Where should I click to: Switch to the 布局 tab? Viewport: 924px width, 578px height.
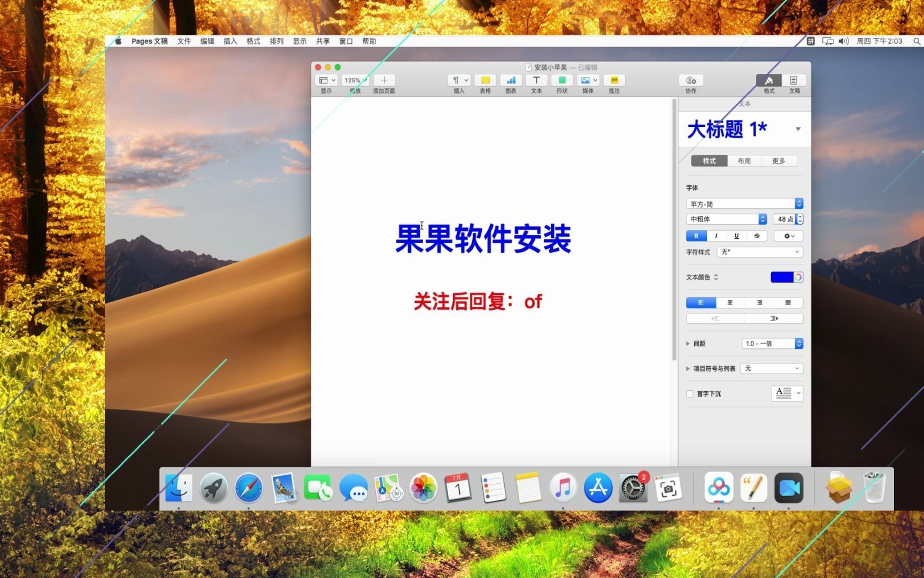[x=744, y=161]
